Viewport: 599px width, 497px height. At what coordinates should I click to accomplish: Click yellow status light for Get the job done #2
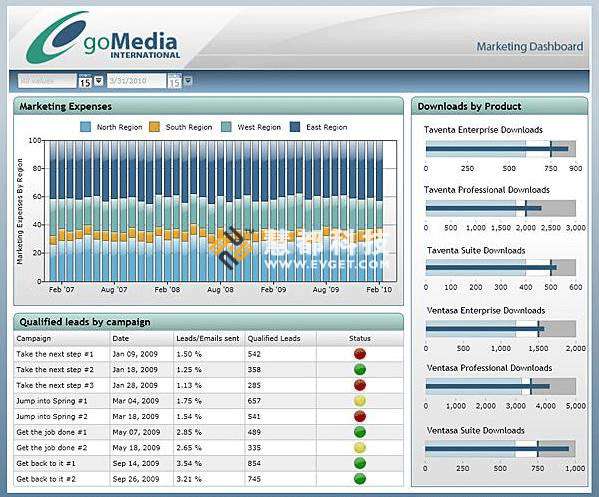pos(359,448)
